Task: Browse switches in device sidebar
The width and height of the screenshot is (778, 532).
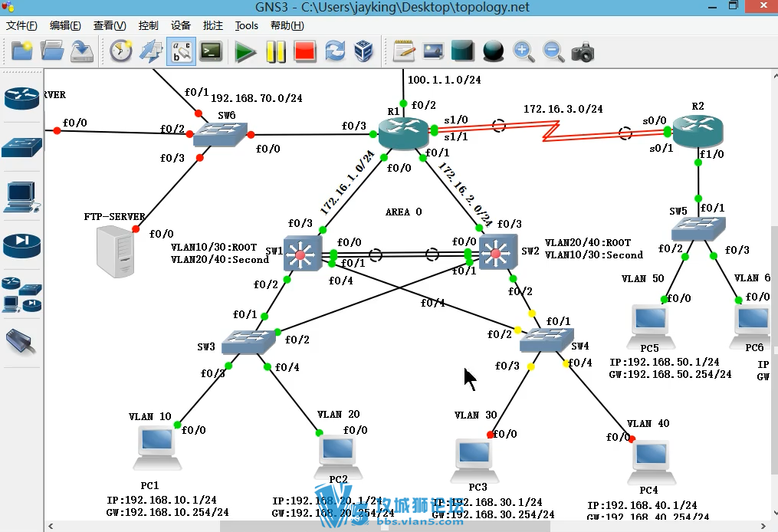Action: [x=21, y=147]
